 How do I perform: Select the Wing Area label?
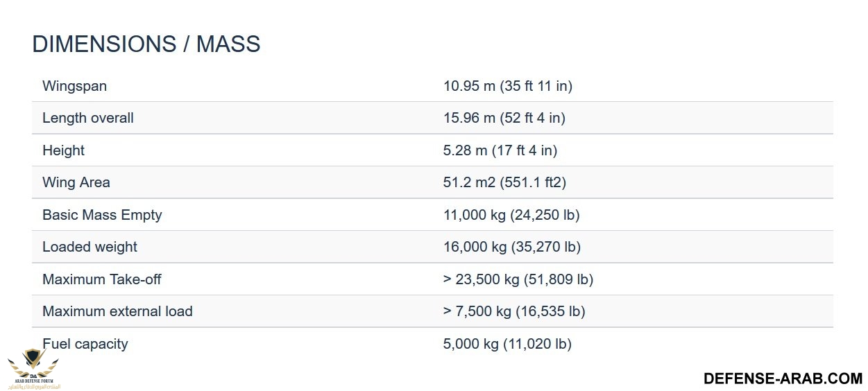pyautogui.click(x=76, y=182)
